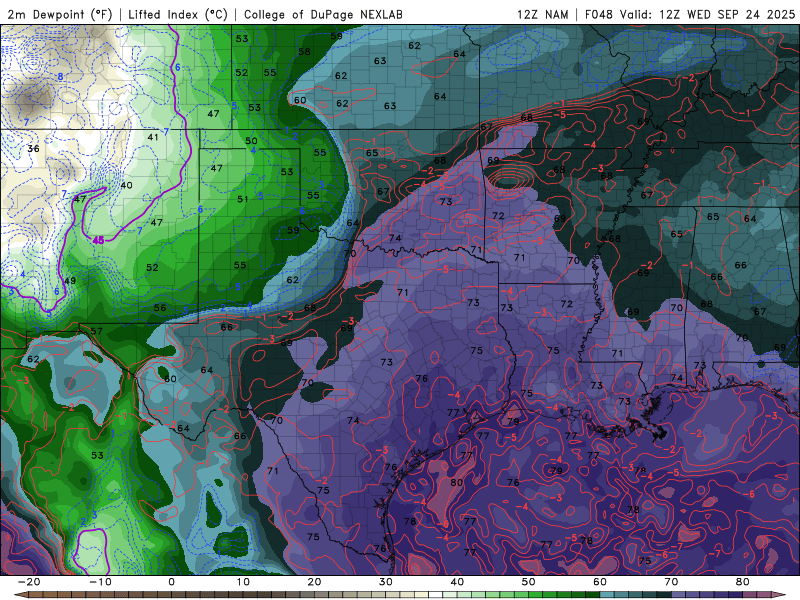Click the left arrow end of the color bar
Image resolution: width=800 pixels, height=600 pixels.
[x=20, y=594]
